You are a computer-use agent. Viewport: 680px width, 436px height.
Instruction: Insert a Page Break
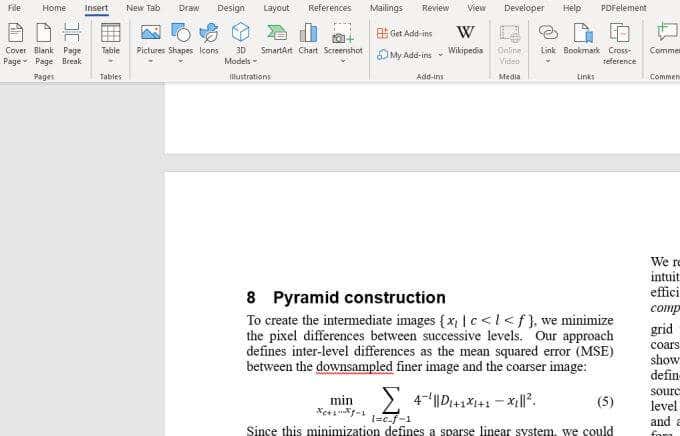pos(72,43)
